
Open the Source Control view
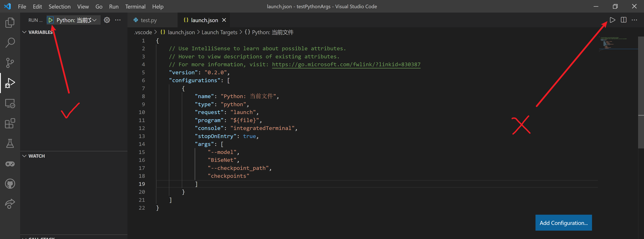10,63
